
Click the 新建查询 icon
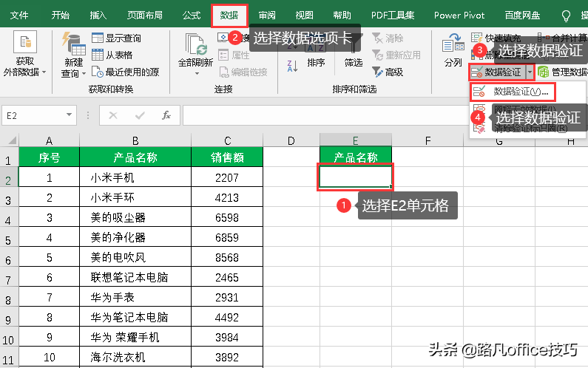pos(74,44)
